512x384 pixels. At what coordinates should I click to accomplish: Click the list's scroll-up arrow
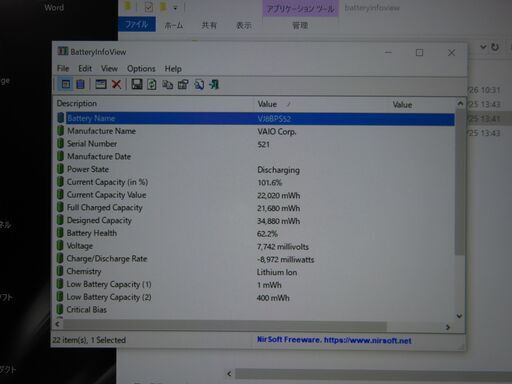tap(460, 104)
